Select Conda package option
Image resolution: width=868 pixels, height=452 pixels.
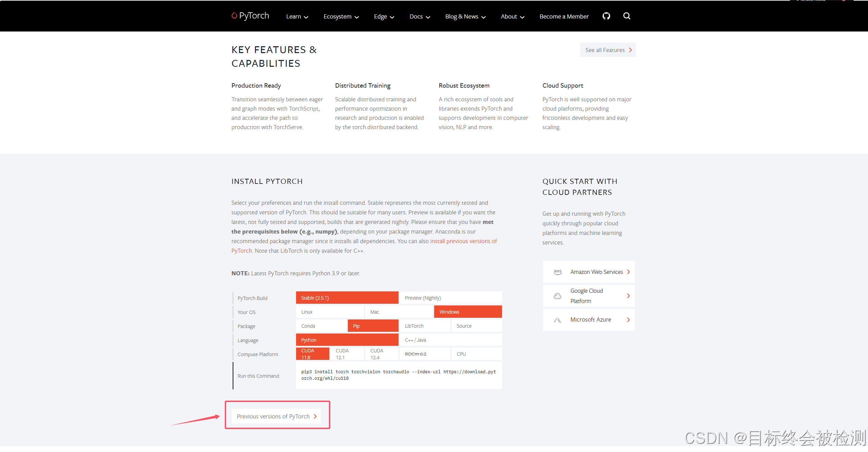point(321,326)
